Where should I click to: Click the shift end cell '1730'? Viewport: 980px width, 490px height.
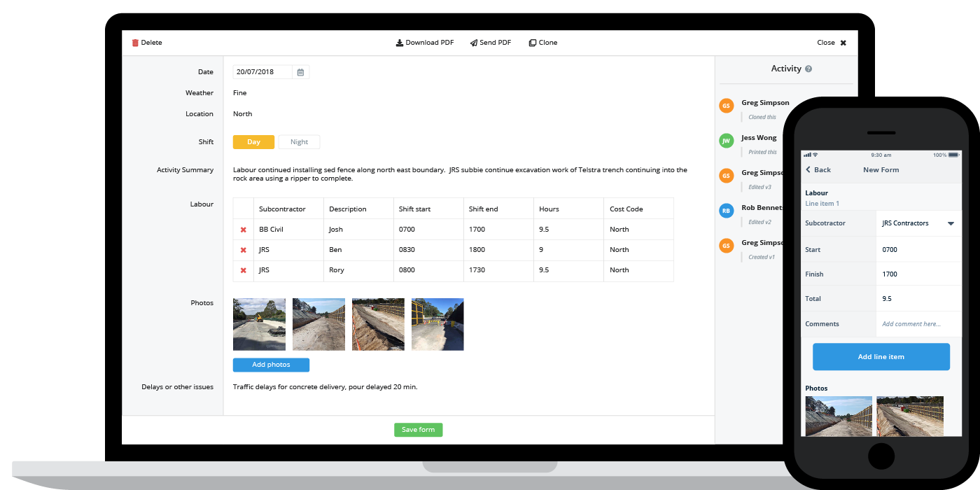coord(499,270)
